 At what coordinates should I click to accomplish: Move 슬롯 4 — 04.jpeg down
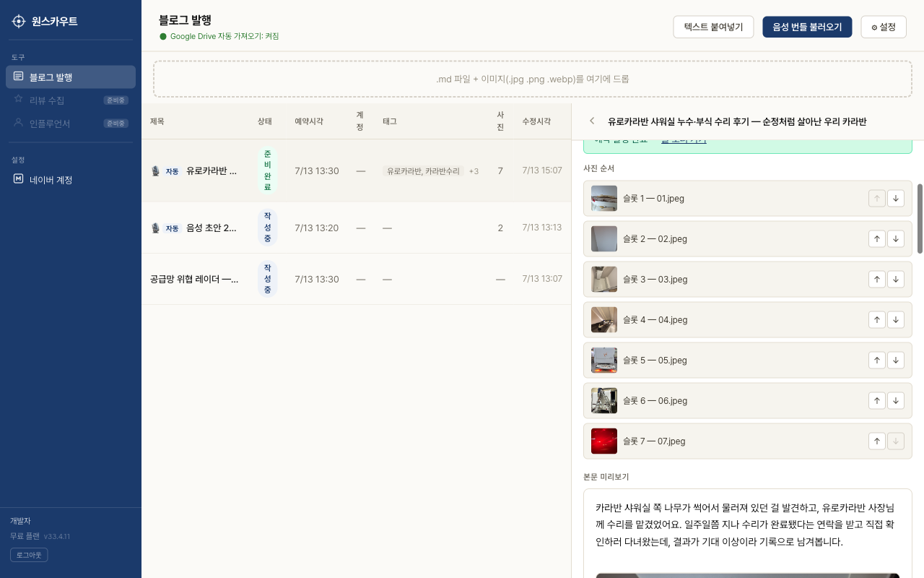click(896, 319)
